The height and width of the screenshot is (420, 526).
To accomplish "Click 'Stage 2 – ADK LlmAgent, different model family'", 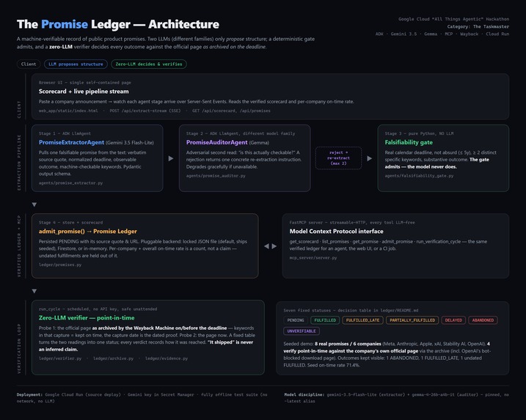I will click(x=241, y=133).
